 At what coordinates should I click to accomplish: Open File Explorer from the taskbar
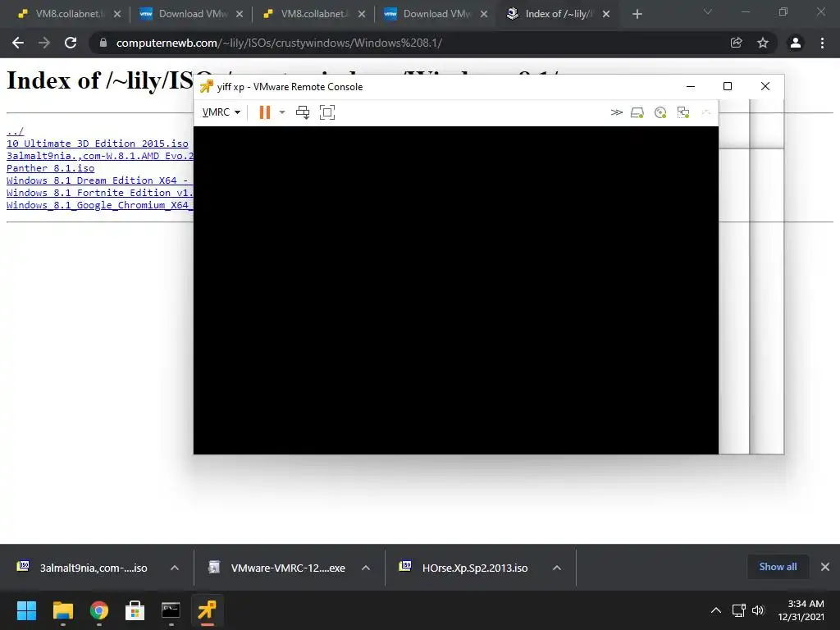[x=62, y=610]
